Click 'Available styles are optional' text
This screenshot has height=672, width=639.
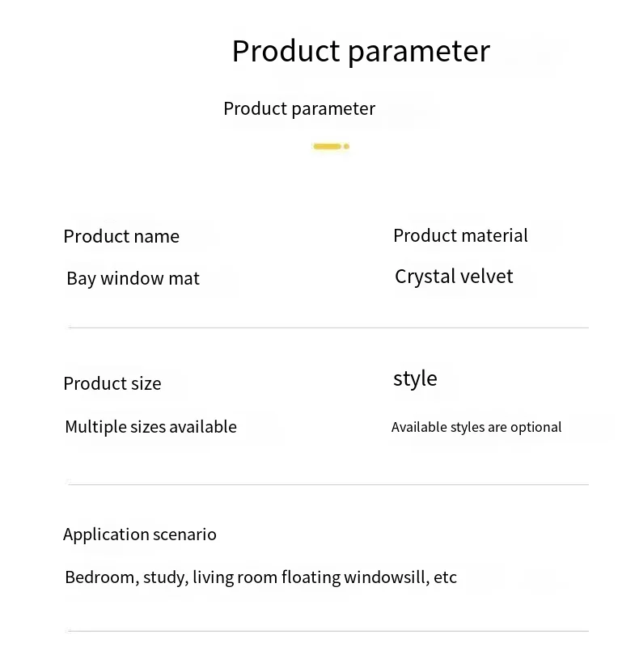pos(476,427)
